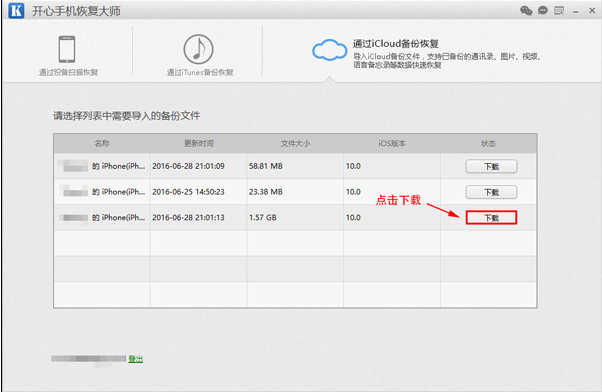This screenshot has height=392, width=602.
Task: Download the 23.38 MB backup
Action: point(491,192)
